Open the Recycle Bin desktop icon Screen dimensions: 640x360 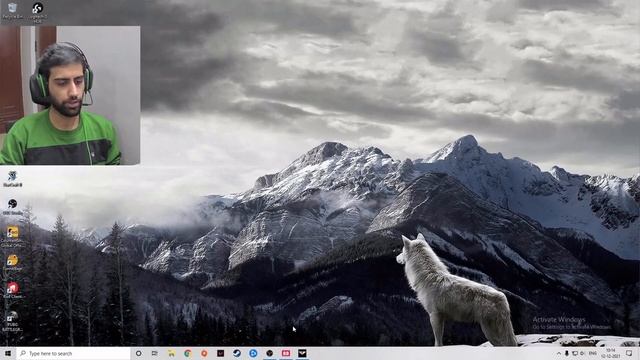(12, 11)
